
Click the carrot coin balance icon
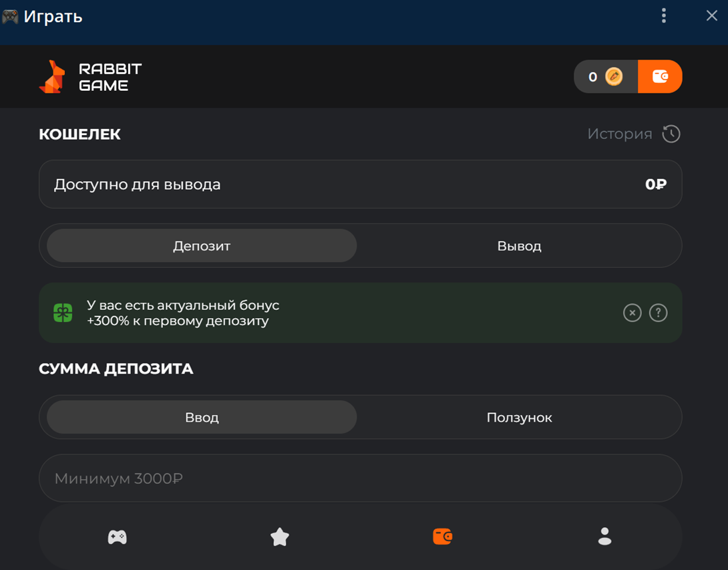coord(614,77)
